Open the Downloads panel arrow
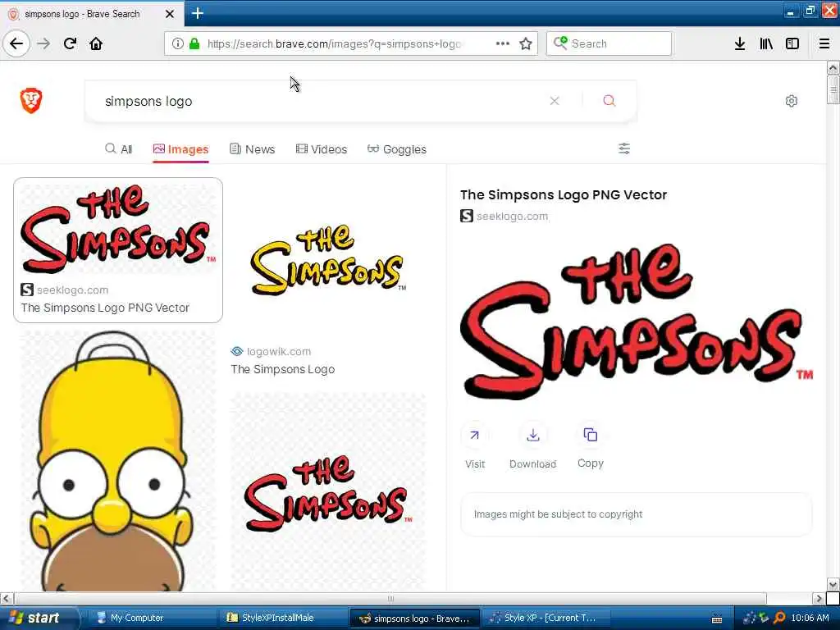This screenshot has width=840, height=630. click(x=740, y=43)
